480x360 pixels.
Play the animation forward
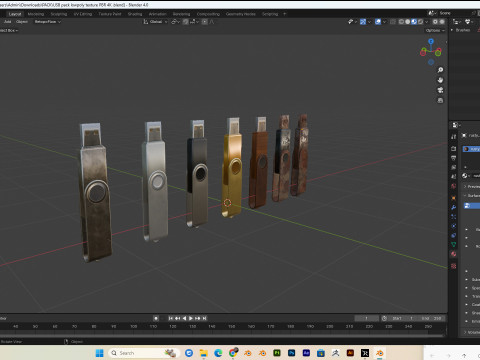[x=191, y=318]
